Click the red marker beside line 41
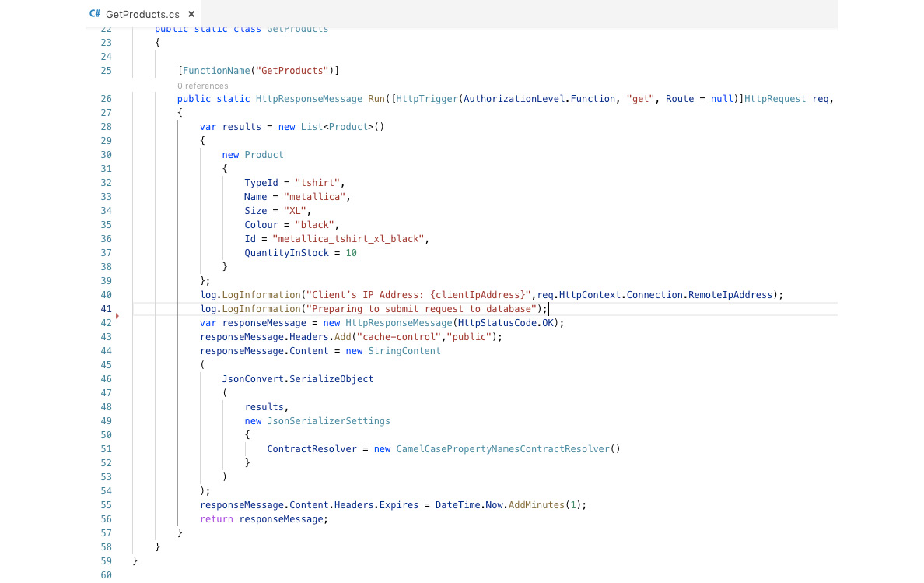 [117, 316]
